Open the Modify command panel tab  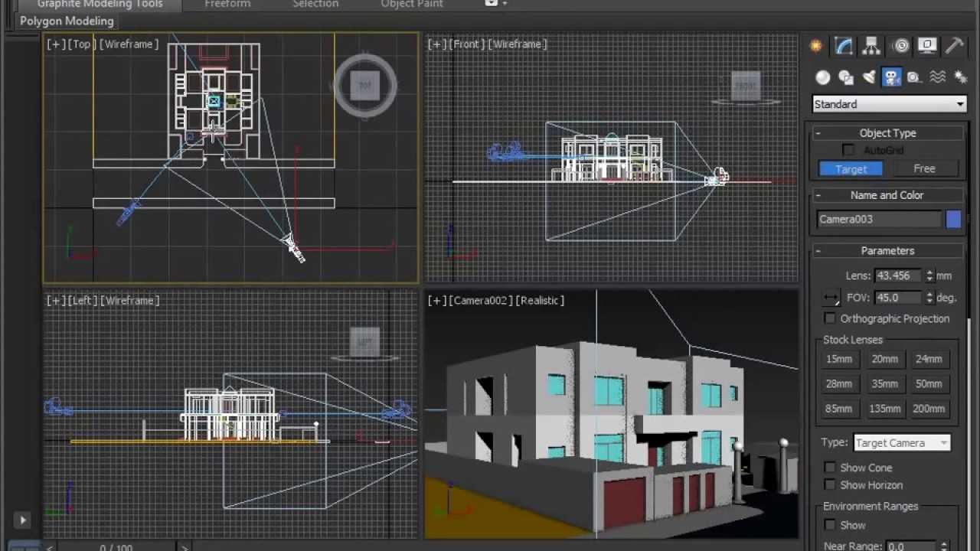click(x=844, y=47)
